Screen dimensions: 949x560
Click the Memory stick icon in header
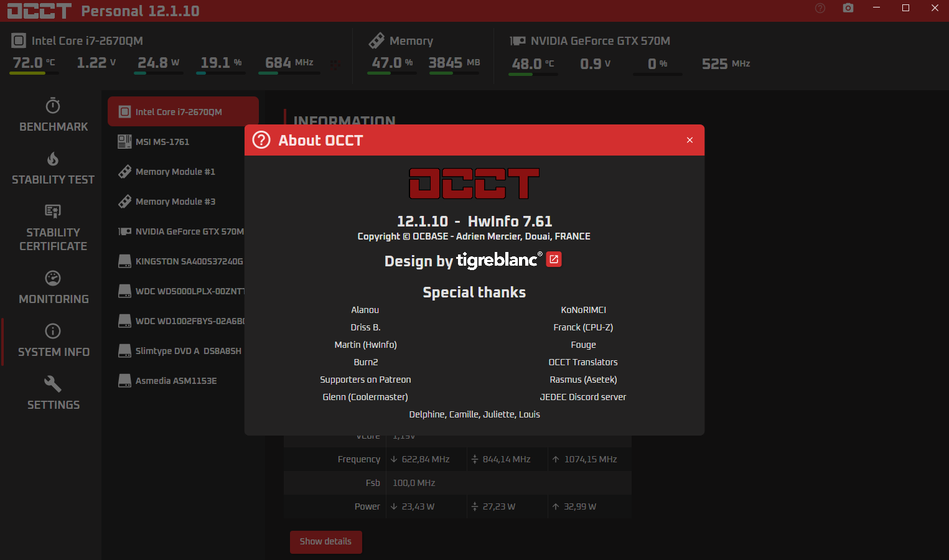coord(376,41)
